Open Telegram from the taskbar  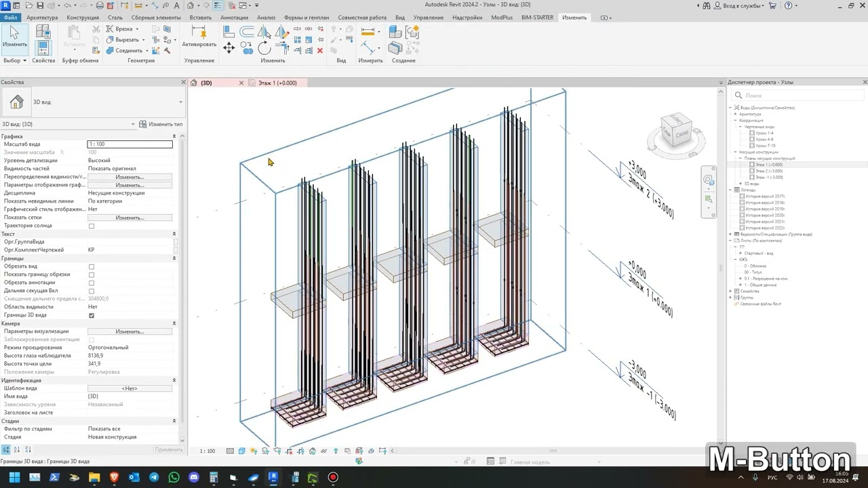154,477
